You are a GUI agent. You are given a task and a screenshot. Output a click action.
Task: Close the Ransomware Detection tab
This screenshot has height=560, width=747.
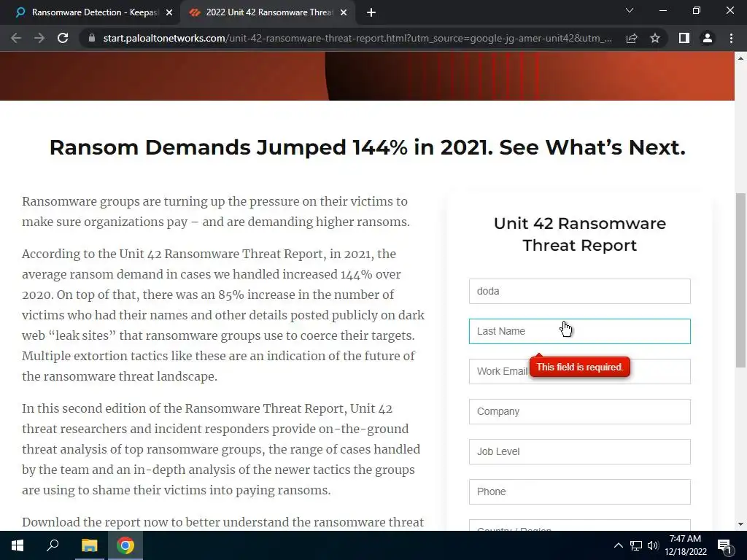coord(169,12)
